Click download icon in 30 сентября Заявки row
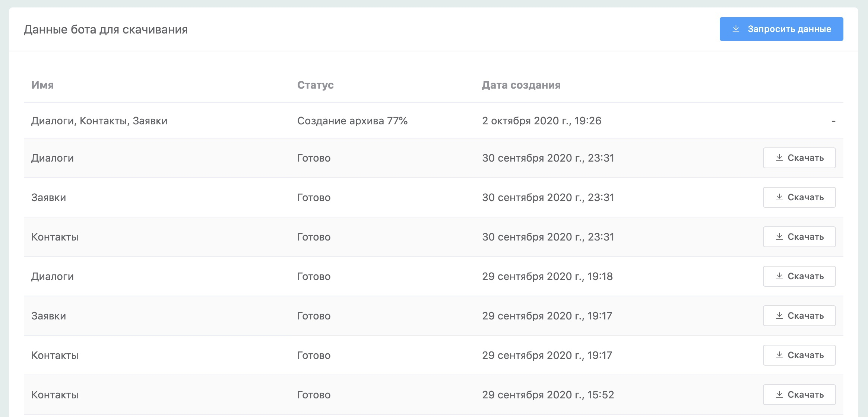The width and height of the screenshot is (868, 417). coord(779,197)
